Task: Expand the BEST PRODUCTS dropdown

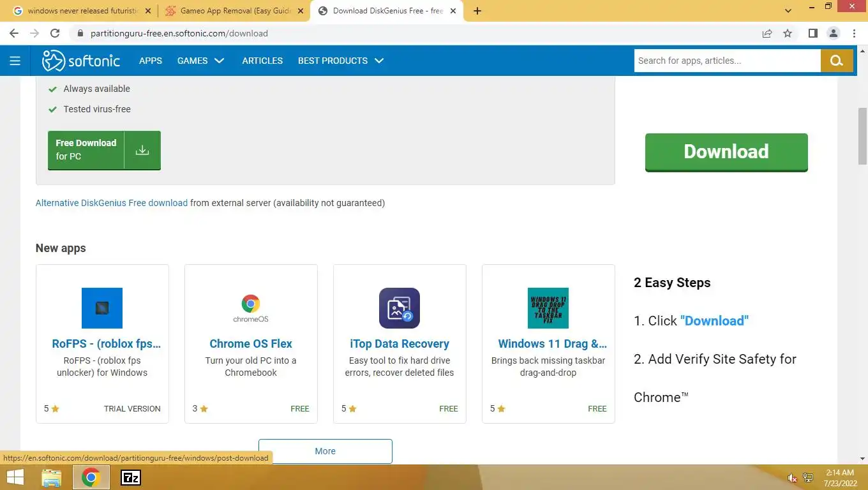Action: coord(341,61)
